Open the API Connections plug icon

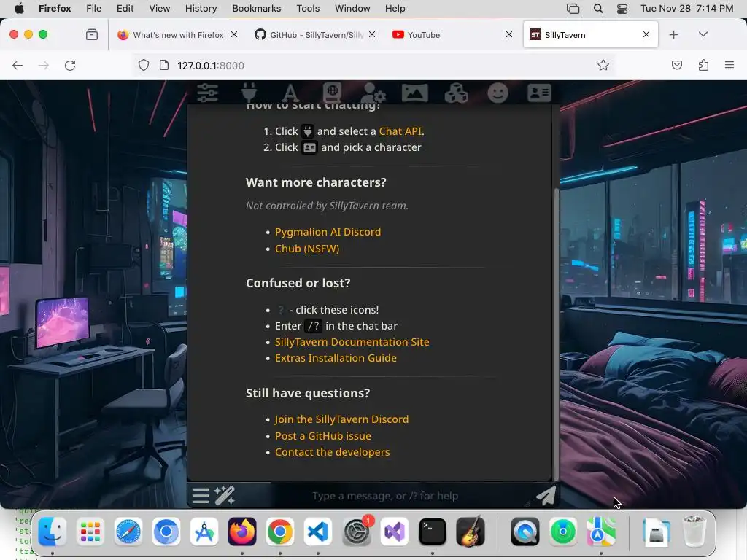(x=249, y=93)
